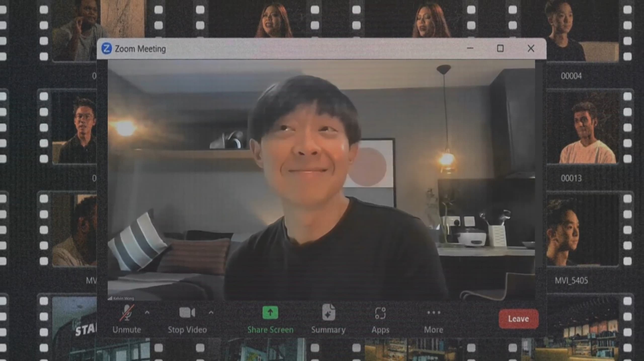Open the AI Summary icon
The height and width of the screenshot is (361, 644).
328,313
